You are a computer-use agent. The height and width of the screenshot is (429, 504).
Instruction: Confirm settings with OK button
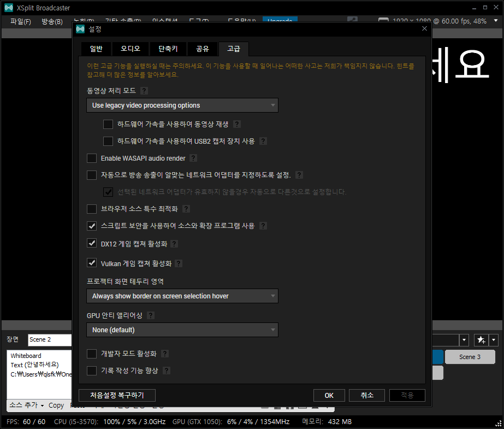click(x=329, y=395)
